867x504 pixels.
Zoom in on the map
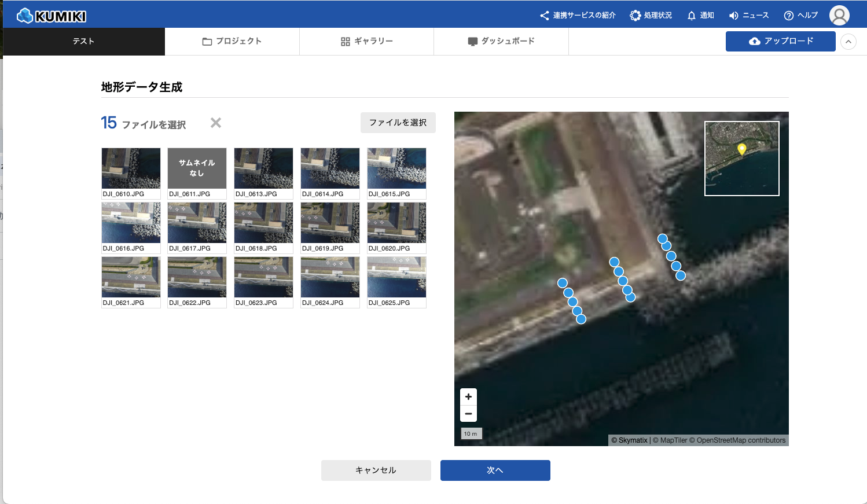point(468,397)
